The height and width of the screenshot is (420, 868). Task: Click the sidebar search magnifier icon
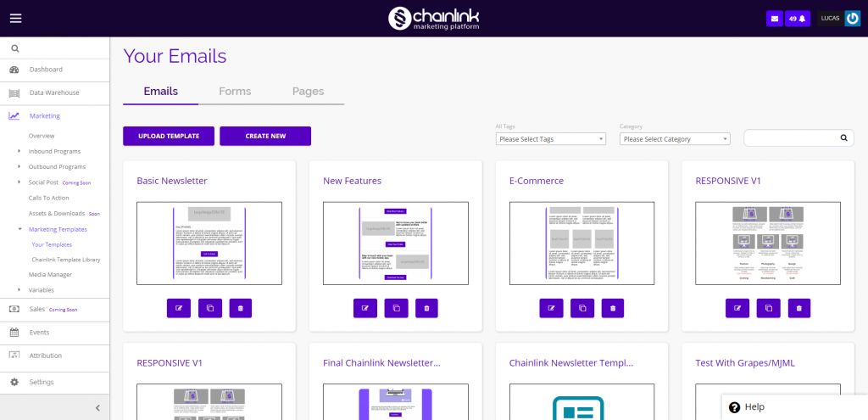click(15, 48)
